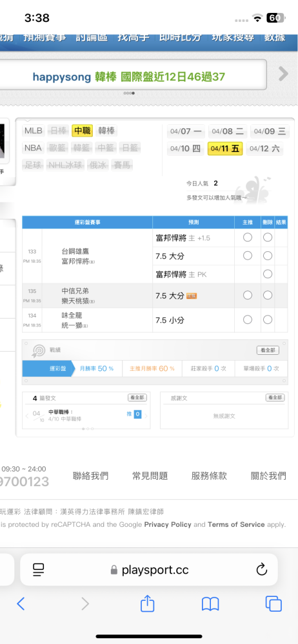Tap the blue 推 count badge
Image resolution: width=298 pixels, height=644 pixels.
point(137,414)
